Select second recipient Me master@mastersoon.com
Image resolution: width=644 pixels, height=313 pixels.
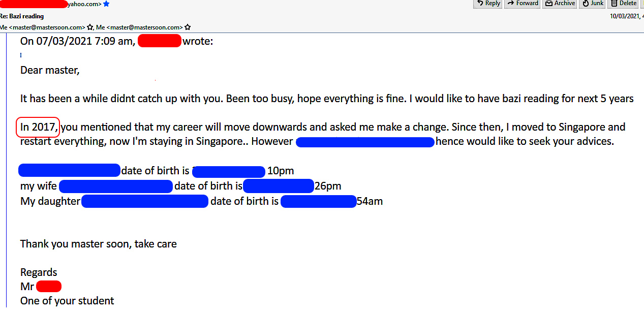pyautogui.click(x=140, y=27)
